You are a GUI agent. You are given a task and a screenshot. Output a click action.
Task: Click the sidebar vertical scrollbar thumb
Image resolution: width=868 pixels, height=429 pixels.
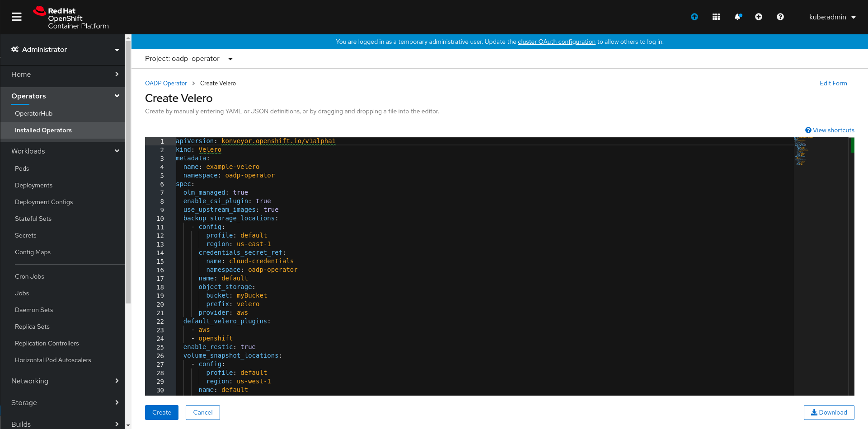pyautogui.click(x=128, y=172)
